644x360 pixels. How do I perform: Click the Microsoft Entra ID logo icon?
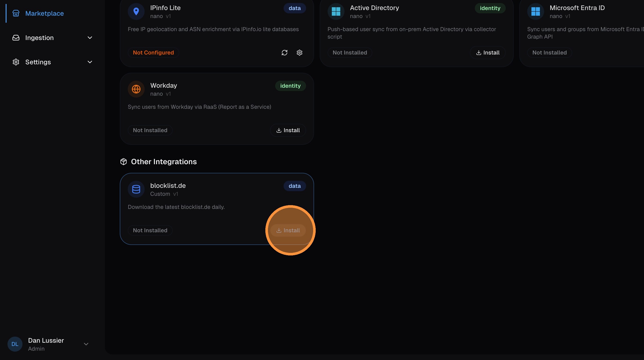coord(535,11)
